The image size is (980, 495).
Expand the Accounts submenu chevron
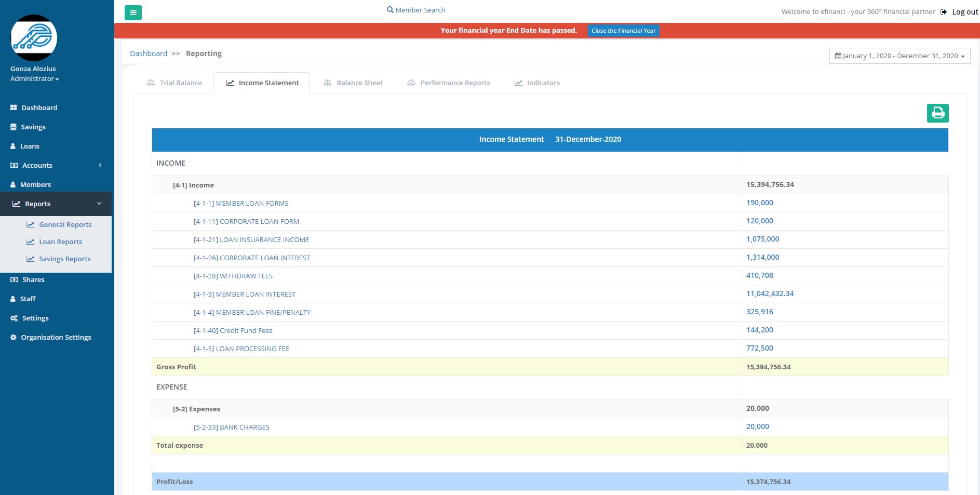pyautogui.click(x=100, y=165)
